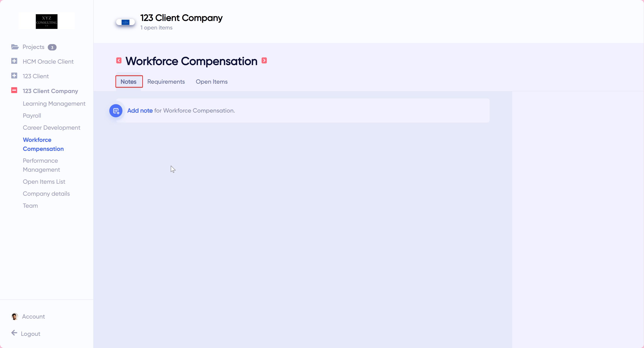Click the Logout arrow icon

[14, 333]
